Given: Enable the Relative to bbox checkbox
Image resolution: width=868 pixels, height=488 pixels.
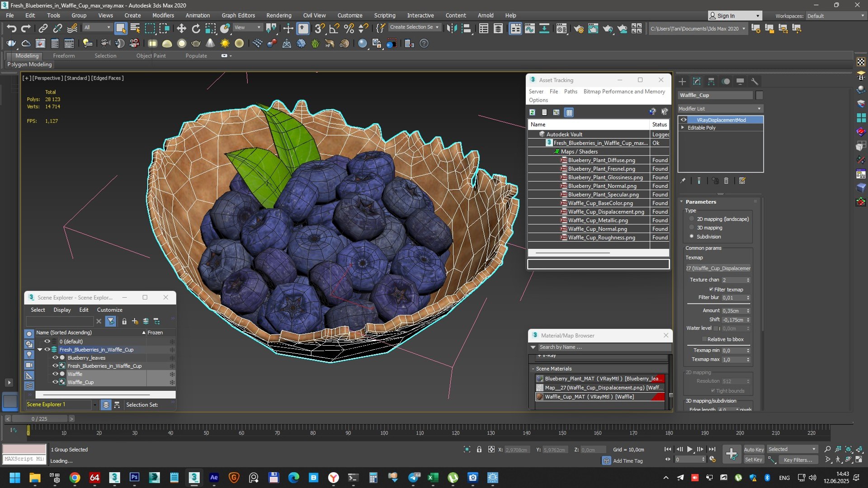Looking at the screenshot, I should [704, 339].
